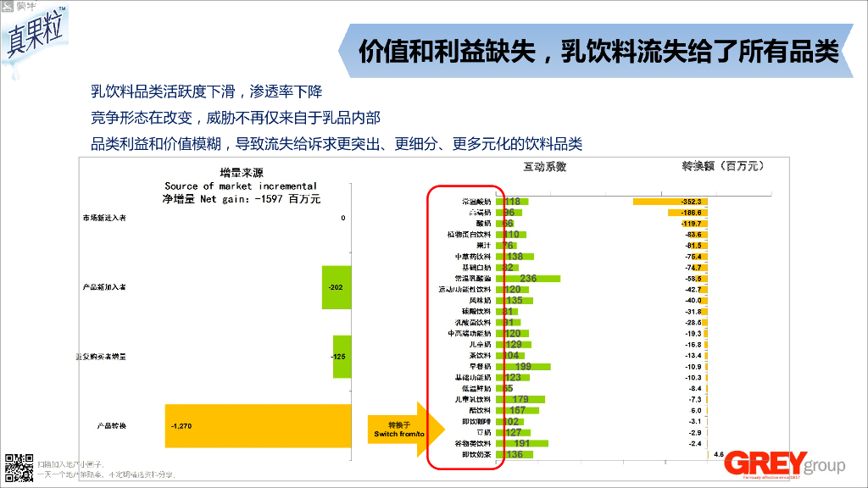The height and width of the screenshot is (488, 868).
Task: Click the 产品转换 row label
Action: pyautogui.click(x=112, y=426)
